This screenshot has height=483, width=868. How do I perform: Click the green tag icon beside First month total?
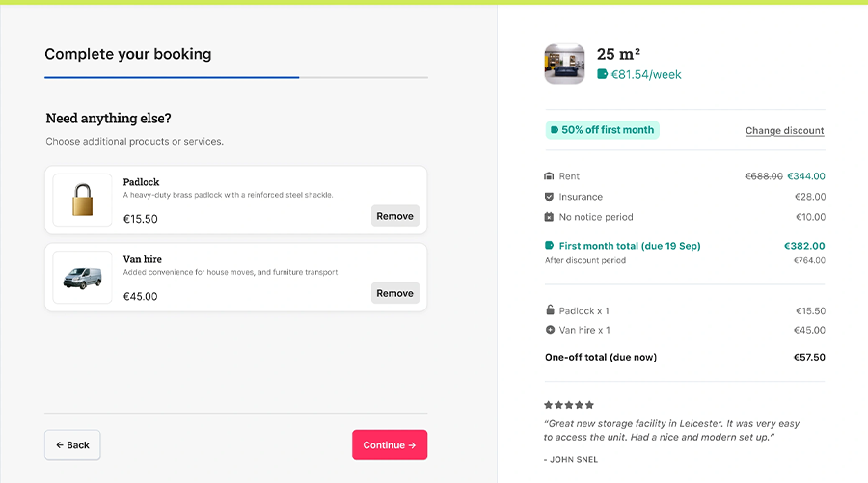pos(550,246)
